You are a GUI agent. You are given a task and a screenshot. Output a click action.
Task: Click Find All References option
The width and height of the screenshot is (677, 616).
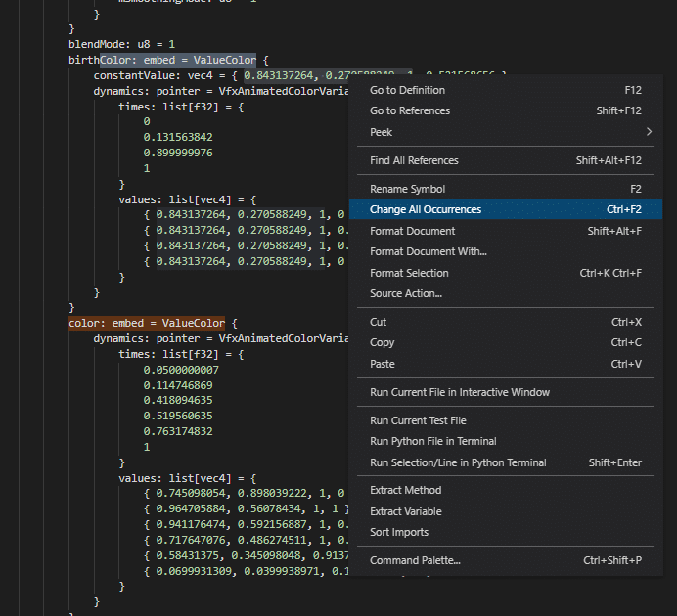point(414,160)
